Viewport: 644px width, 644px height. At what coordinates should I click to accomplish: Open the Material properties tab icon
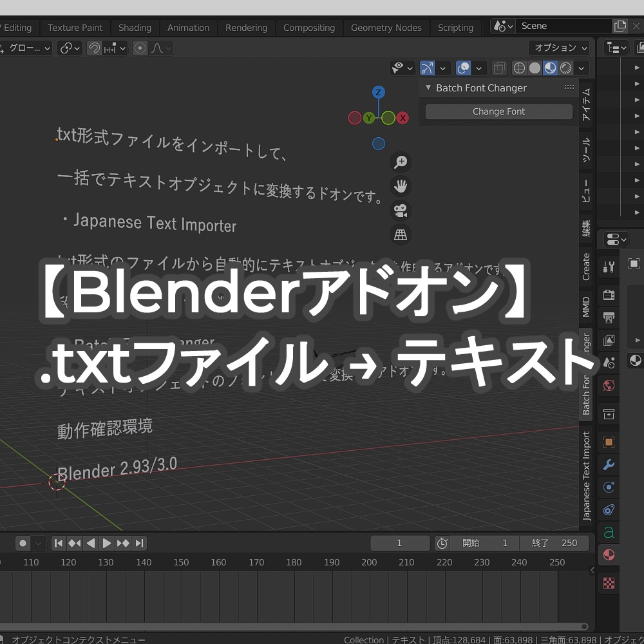tap(609, 555)
